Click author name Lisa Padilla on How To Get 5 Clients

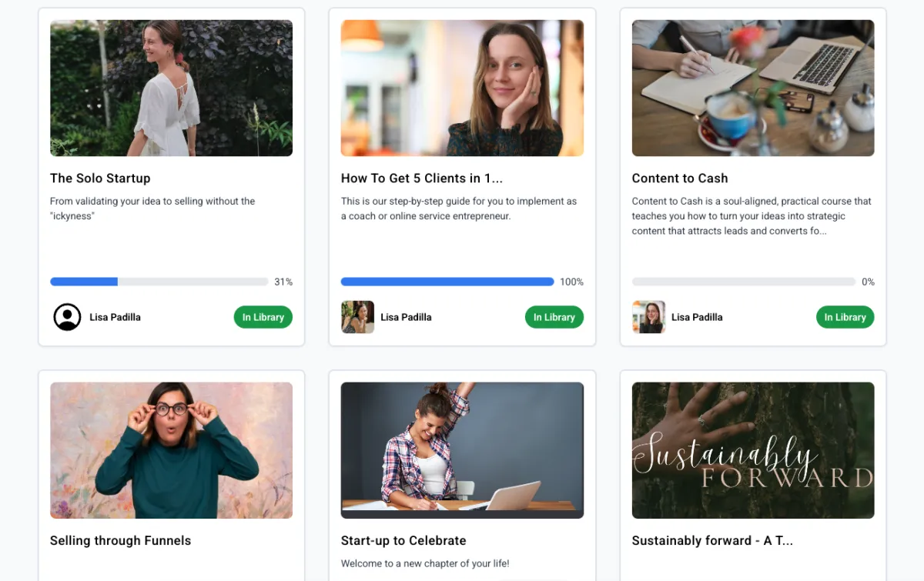pos(406,317)
